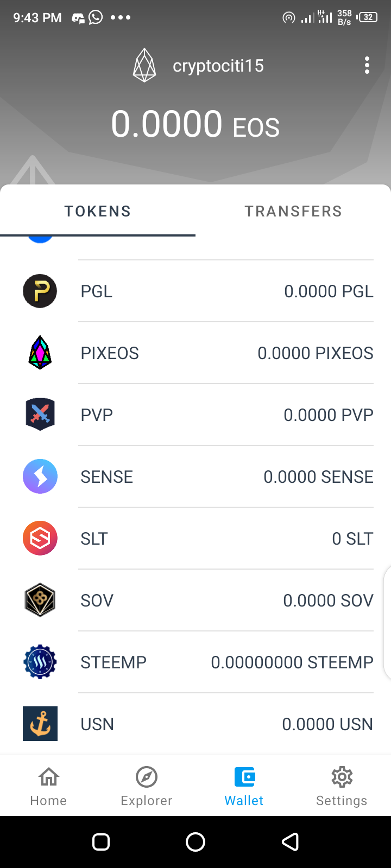
Task: Tap the Wallet navigation button
Action: [x=244, y=786]
